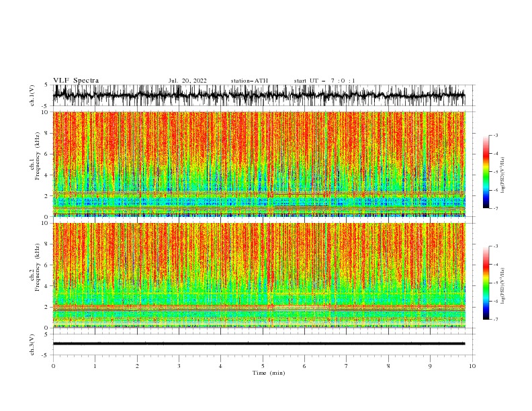This screenshot has height=411, width=532.
Task: Click time axis tick label "3"
Action: coord(179,366)
